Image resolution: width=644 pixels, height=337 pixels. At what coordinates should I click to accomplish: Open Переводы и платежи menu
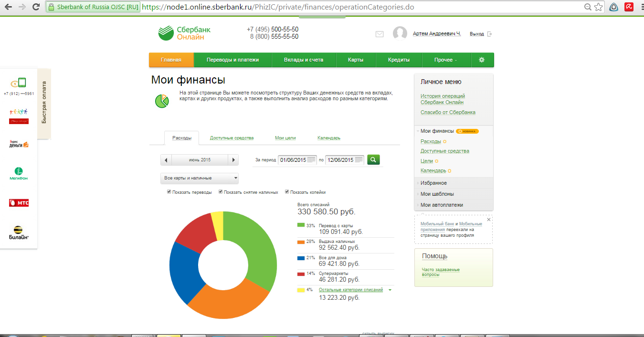click(x=232, y=60)
